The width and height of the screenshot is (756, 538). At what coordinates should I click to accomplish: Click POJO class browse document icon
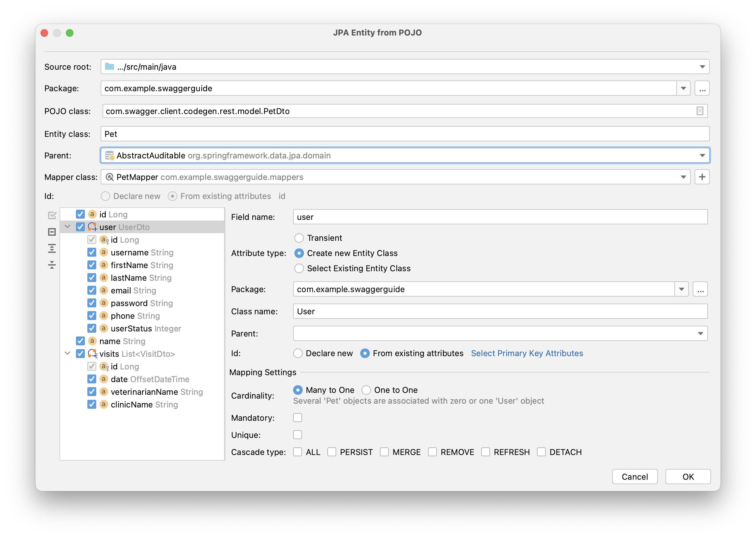699,111
